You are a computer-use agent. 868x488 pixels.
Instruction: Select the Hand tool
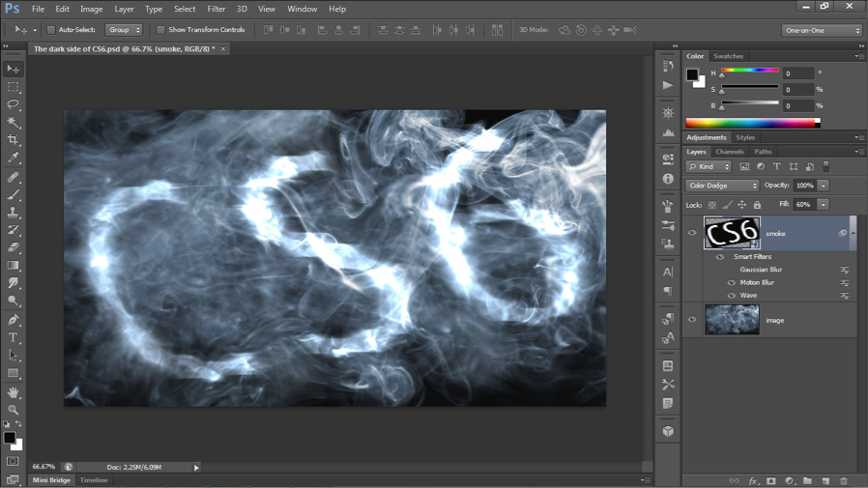point(14,391)
